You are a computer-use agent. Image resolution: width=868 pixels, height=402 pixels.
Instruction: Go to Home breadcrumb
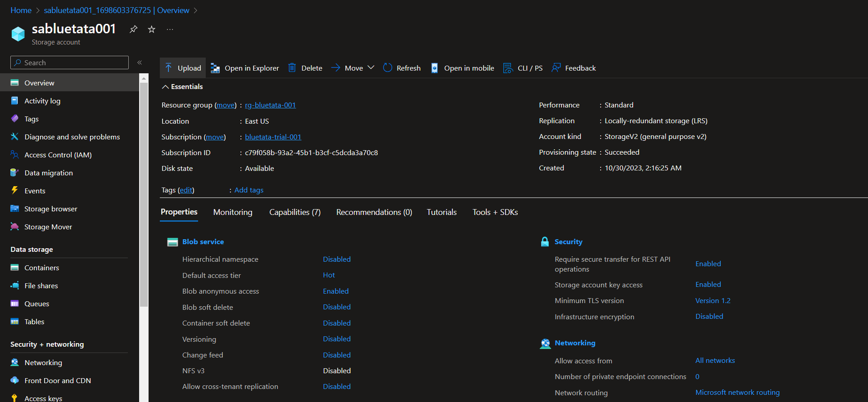tap(21, 10)
